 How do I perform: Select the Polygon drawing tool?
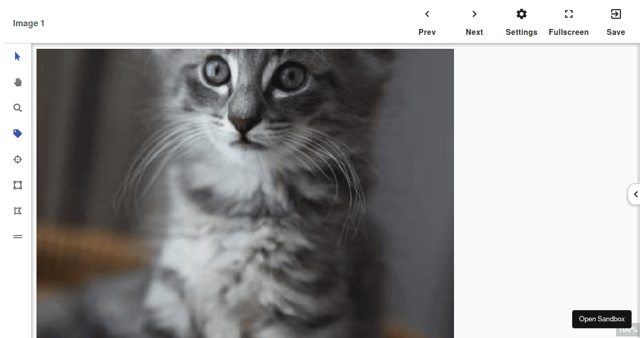tap(18, 211)
